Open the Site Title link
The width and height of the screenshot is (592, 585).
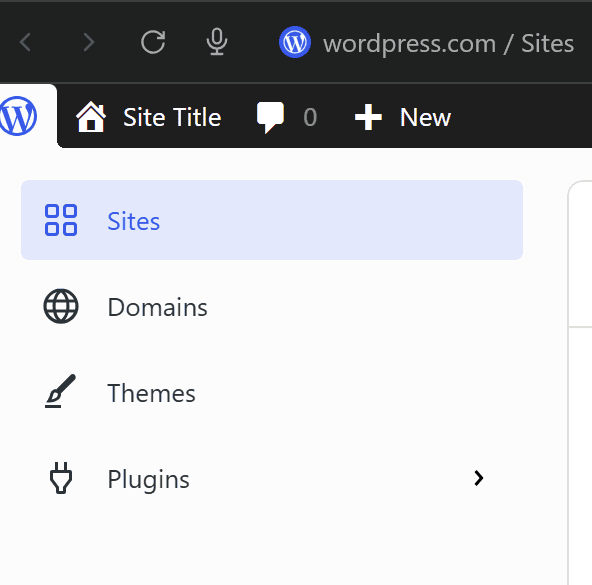point(172,117)
